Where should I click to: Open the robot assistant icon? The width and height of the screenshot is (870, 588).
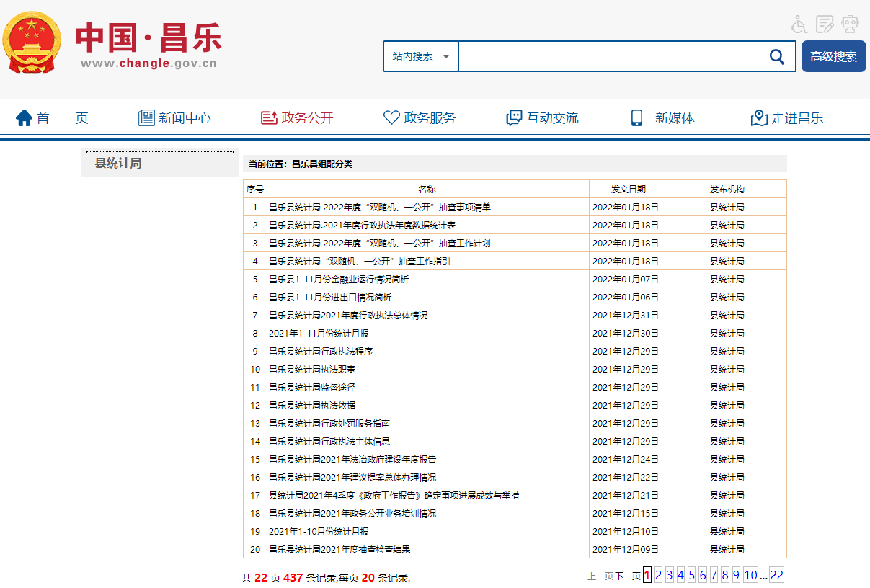(851, 24)
